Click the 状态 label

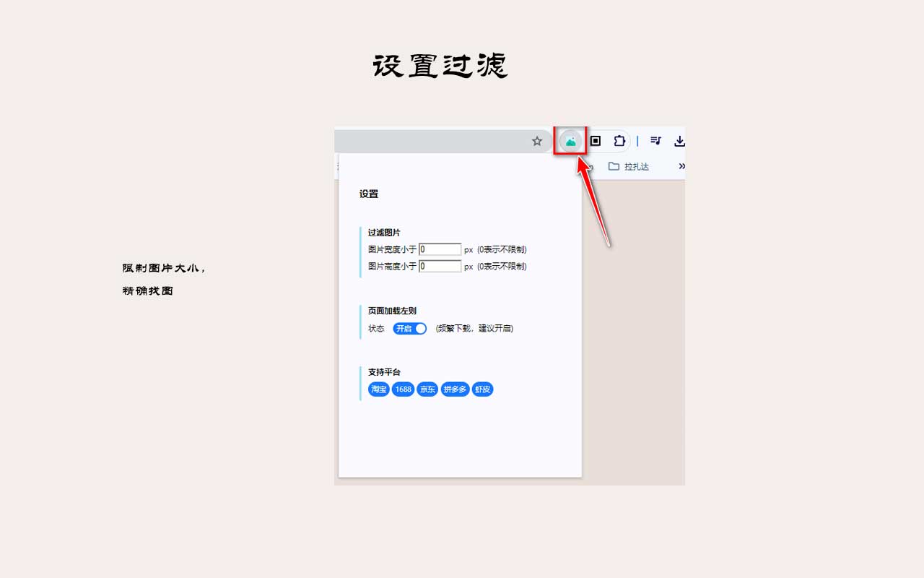tap(376, 328)
